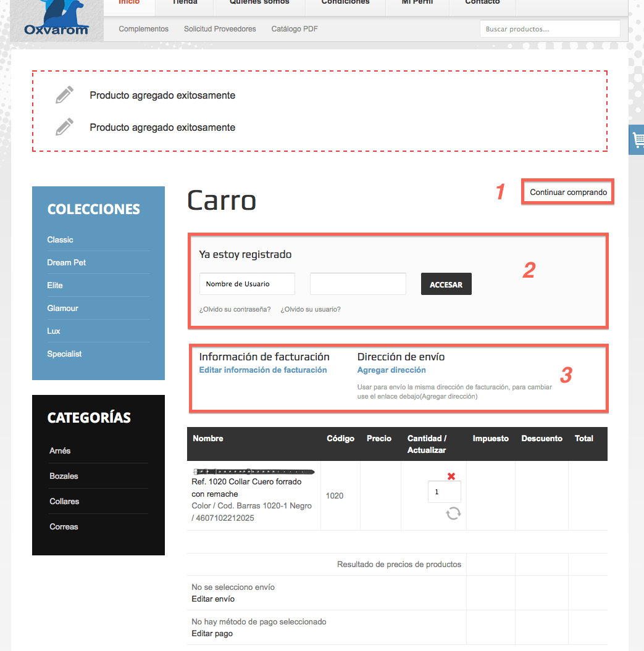Screen dimensions: 644x651
Task: Open Mi Perfil menu
Action: [x=417, y=2]
